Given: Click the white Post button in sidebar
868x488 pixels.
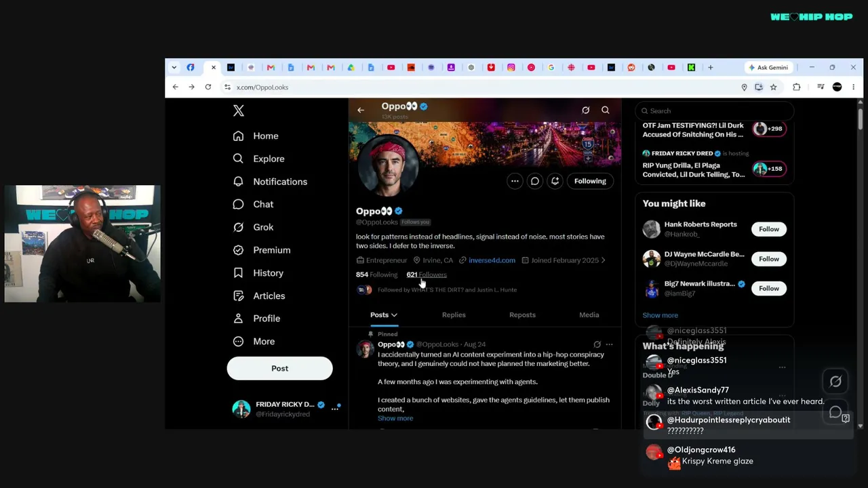Looking at the screenshot, I should 279,368.
